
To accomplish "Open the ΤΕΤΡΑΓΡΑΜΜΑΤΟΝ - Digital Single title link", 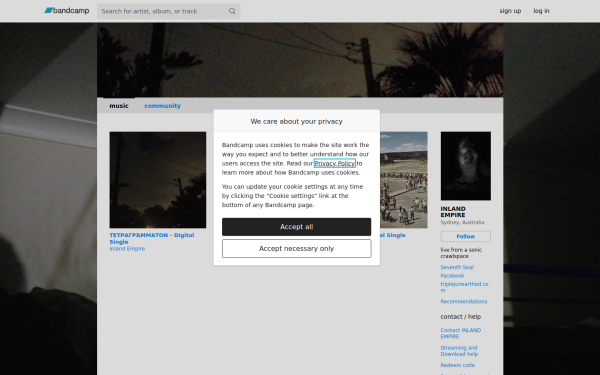I will pos(152,238).
